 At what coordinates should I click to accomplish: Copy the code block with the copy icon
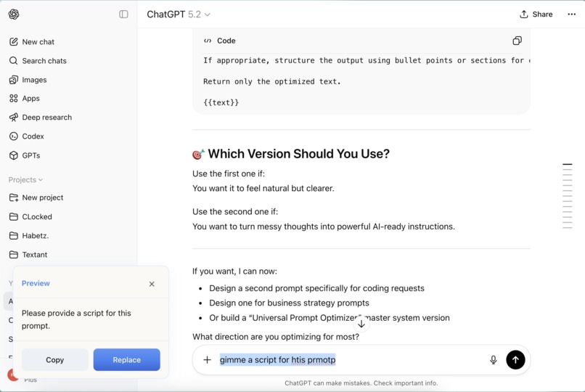517,41
